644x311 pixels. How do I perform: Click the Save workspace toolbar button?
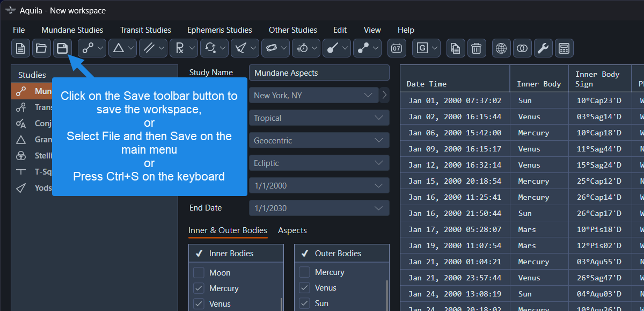62,48
